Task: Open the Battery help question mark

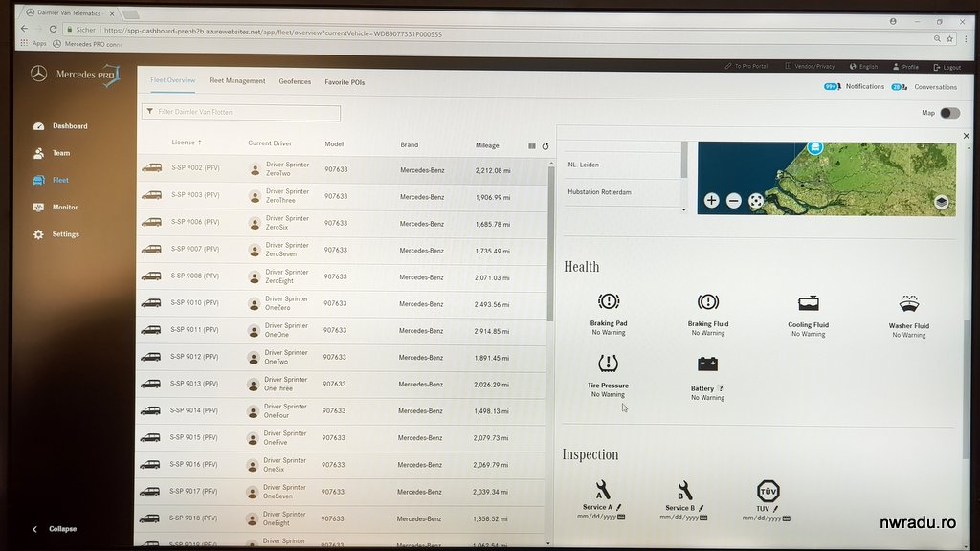Action: 721,388
